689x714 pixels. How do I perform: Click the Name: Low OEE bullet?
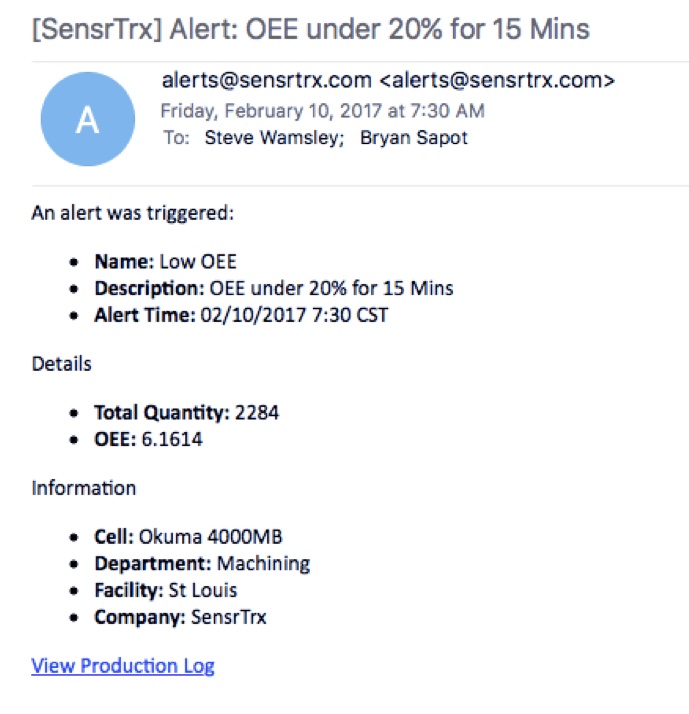(165, 262)
